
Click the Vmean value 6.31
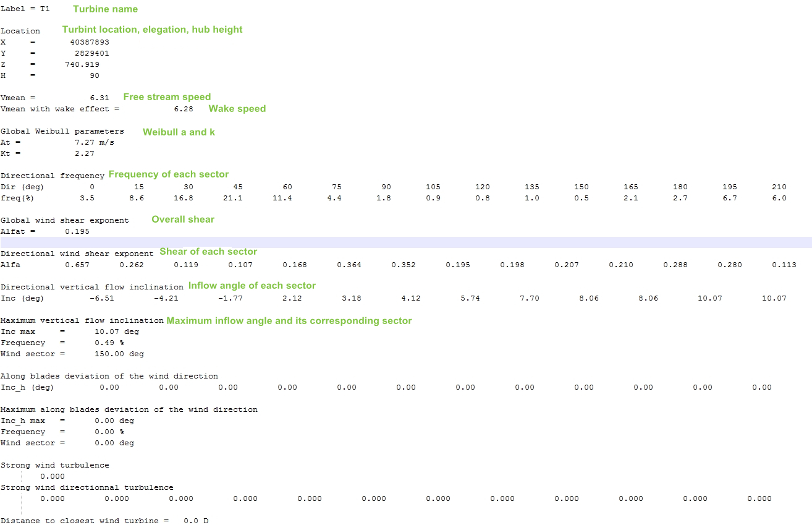click(x=99, y=98)
